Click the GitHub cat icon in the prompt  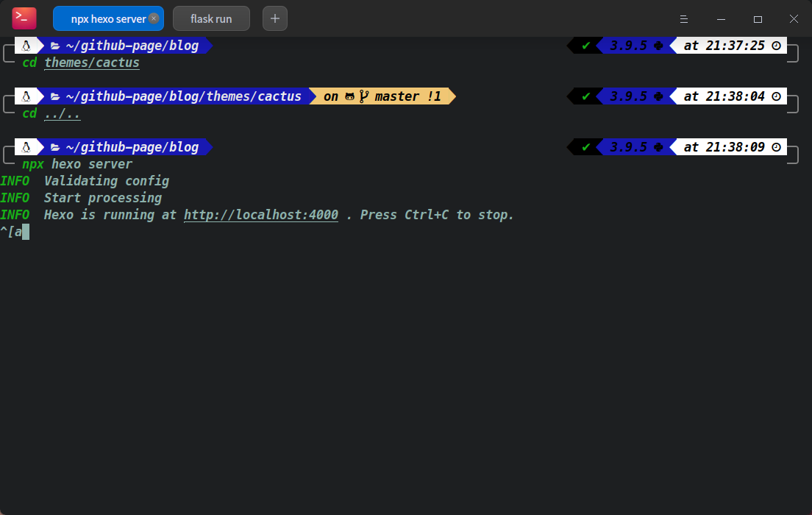tap(350, 96)
